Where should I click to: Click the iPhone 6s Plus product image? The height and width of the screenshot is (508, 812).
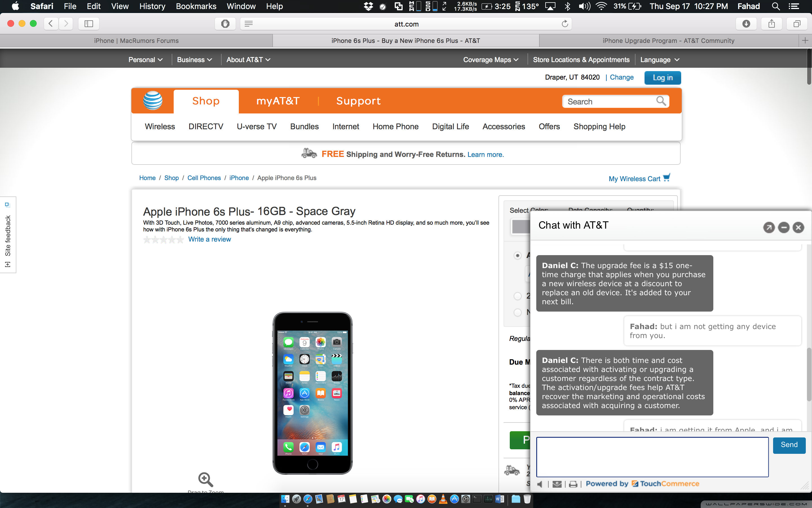click(x=312, y=393)
